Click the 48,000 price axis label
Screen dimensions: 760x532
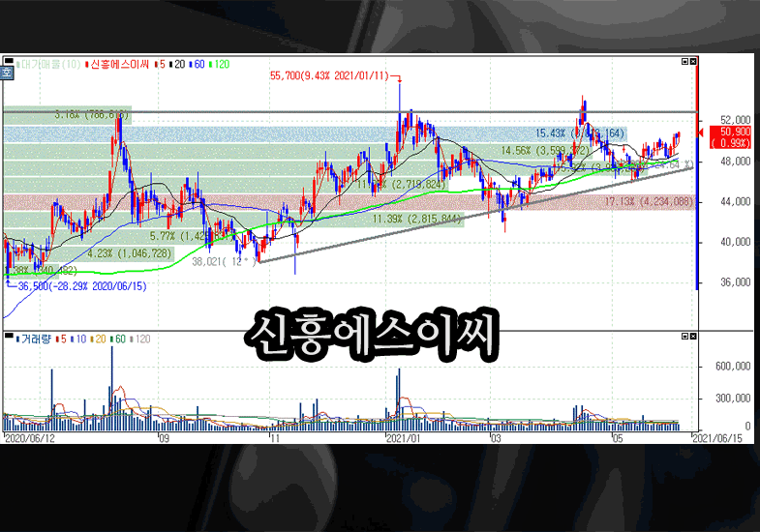click(735, 161)
